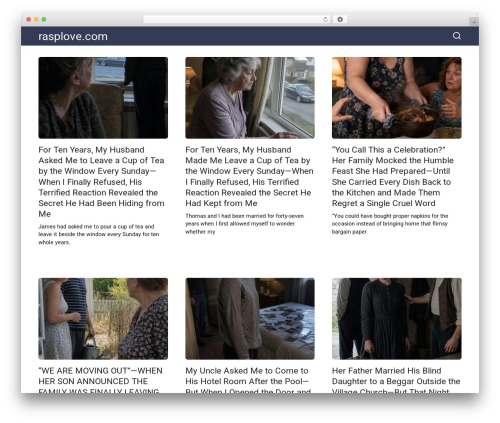Click thumbnail of women with roast dish
The width and height of the screenshot is (500, 423).
(397, 98)
